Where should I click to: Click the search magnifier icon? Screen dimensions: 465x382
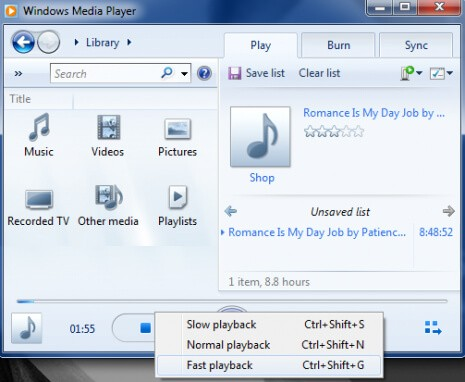point(167,72)
